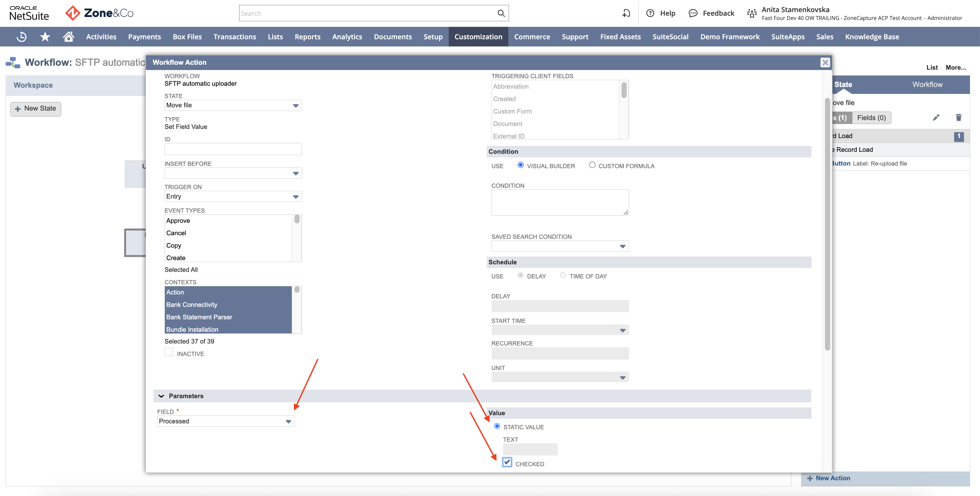Viewport: 980px width, 496px height.
Task: Open the recent records history icon
Action: (22, 37)
